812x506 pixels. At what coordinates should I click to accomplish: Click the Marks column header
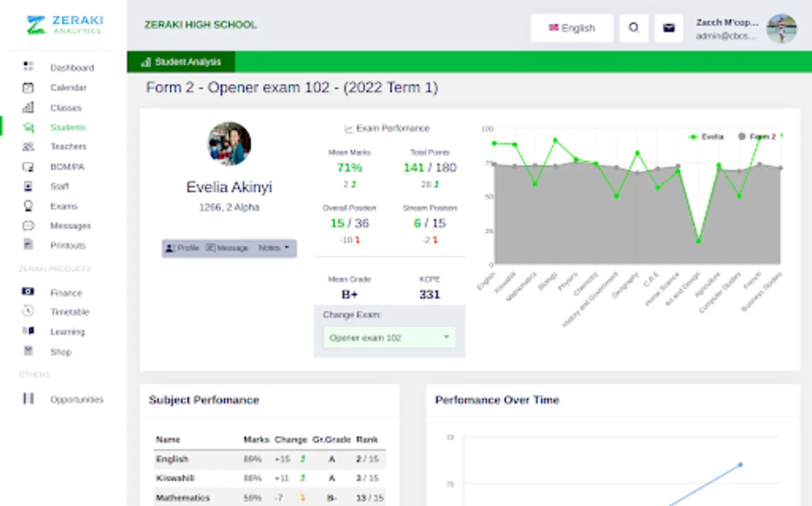click(x=256, y=440)
